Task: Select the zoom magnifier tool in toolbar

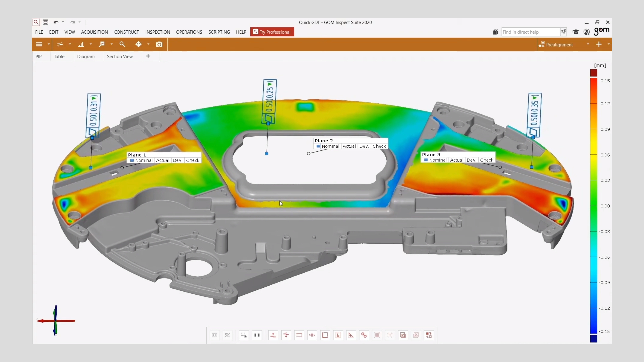Action: point(123,44)
